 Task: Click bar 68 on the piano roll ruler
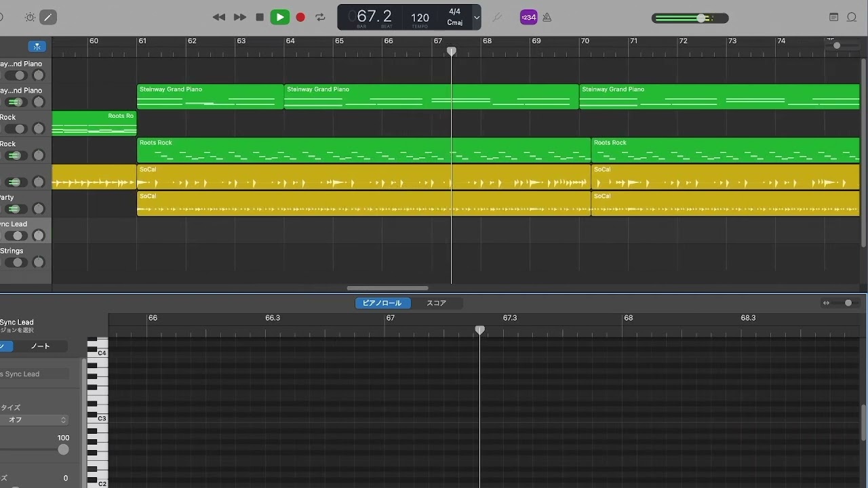(x=629, y=318)
